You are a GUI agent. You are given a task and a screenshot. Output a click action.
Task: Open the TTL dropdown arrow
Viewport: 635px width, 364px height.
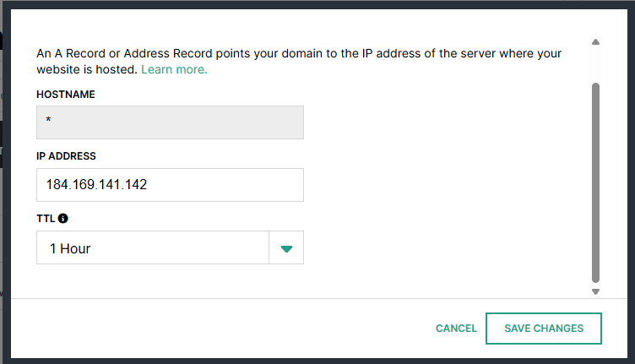286,247
